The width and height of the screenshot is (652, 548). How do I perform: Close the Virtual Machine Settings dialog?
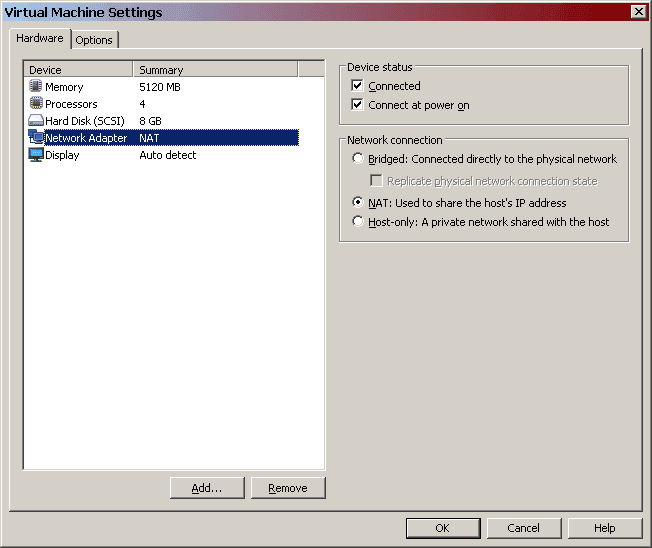coord(638,11)
